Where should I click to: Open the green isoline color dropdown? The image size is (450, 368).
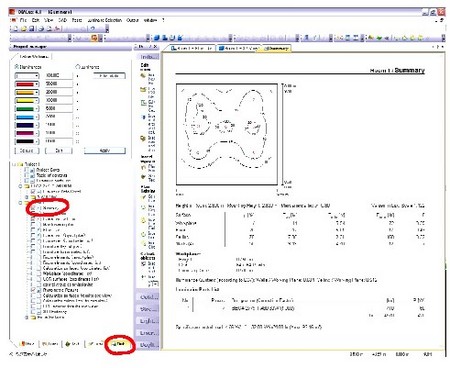pyautogui.click(x=37, y=109)
